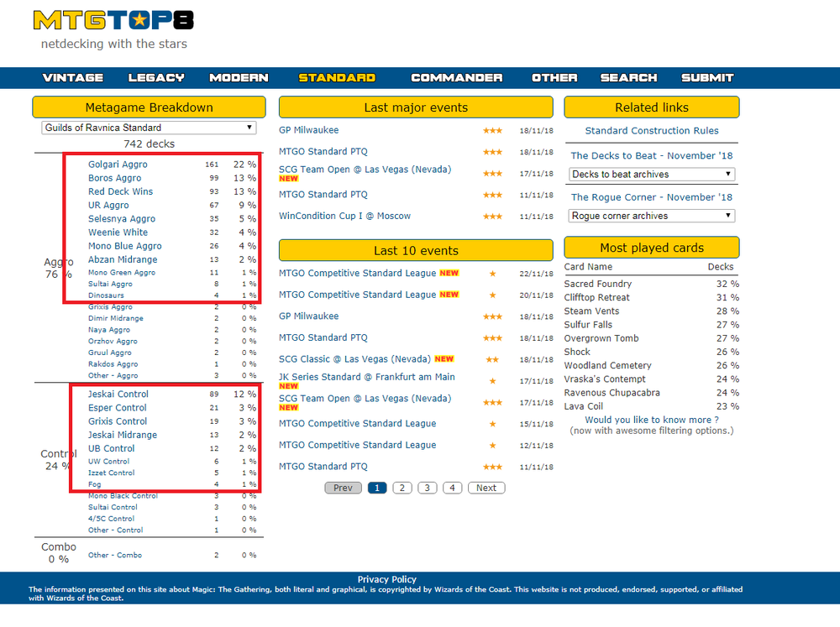Expand the Decks to beat archives dropdown
This screenshot has height=627, width=840.
click(651, 175)
